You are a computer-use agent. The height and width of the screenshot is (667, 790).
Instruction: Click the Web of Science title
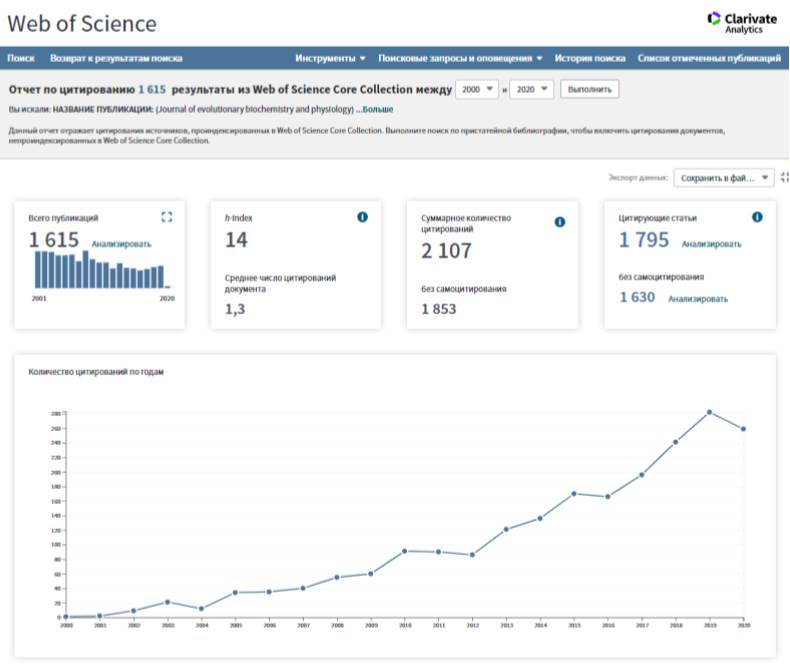point(82,24)
